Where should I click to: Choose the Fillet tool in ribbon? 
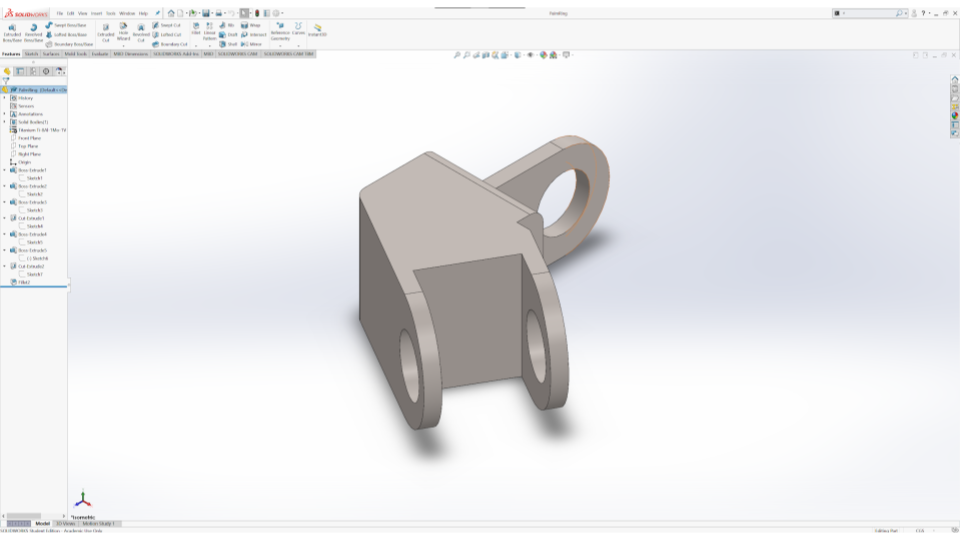point(196,28)
